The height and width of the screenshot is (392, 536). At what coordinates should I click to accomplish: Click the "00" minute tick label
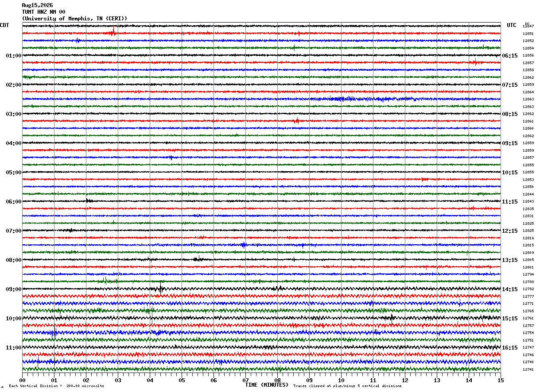coord(22,380)
